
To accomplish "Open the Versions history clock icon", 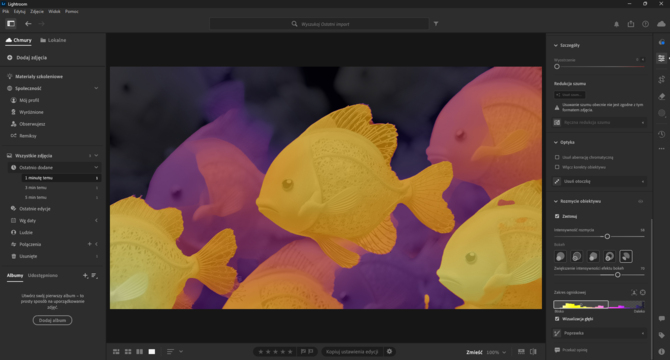I will click(661, 134).
